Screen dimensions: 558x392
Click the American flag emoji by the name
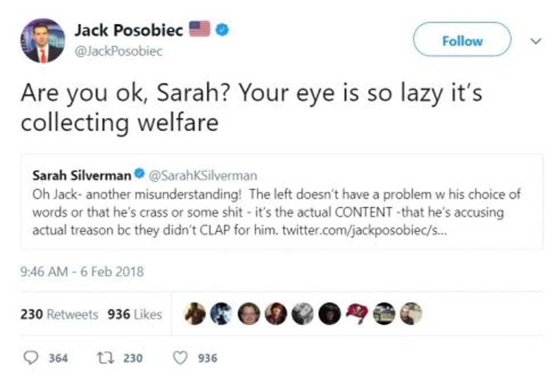[200, 30]
